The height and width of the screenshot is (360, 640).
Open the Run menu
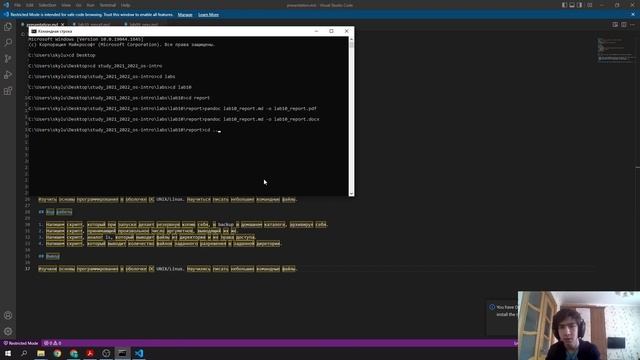91,5
